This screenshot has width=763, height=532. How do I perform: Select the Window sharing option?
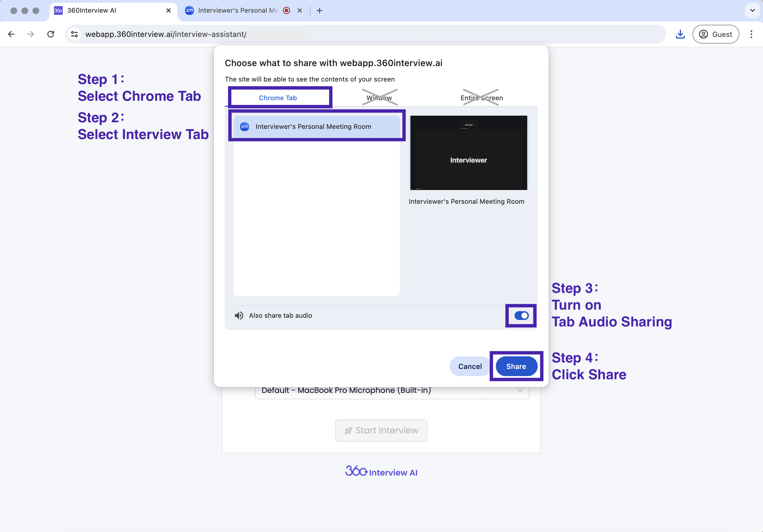coord(379,98)
